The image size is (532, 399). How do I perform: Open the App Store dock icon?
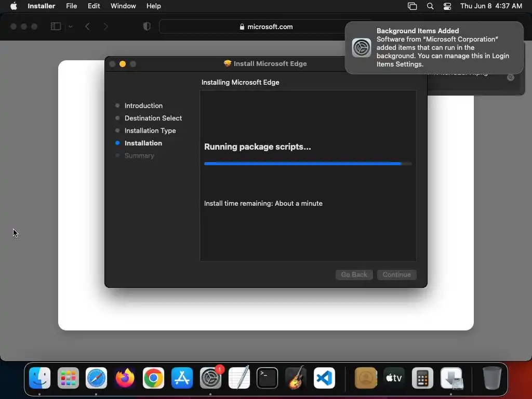click(182, 378)
